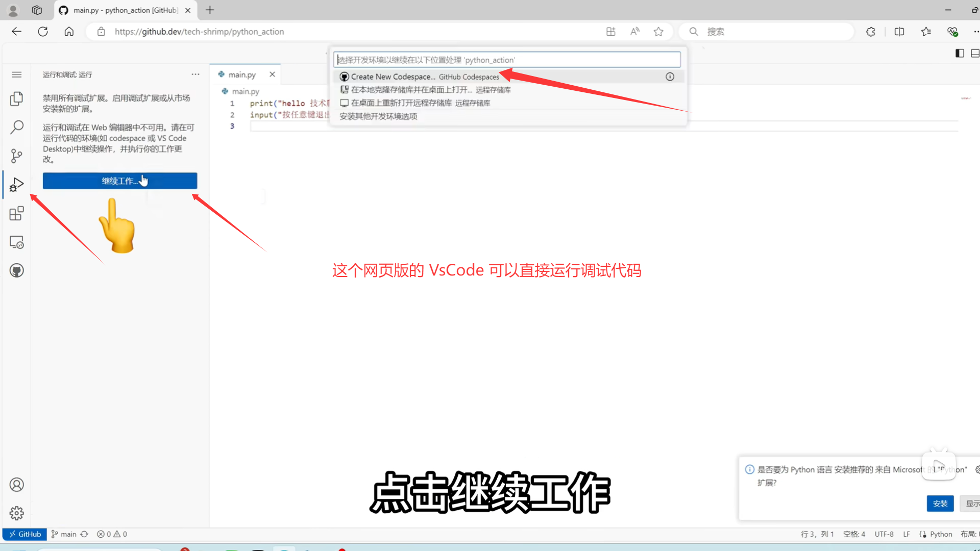Open the Manage gear icon
The width and height of the screenshot is (980, 551).
pyautogui.click(x=16, y=513)
